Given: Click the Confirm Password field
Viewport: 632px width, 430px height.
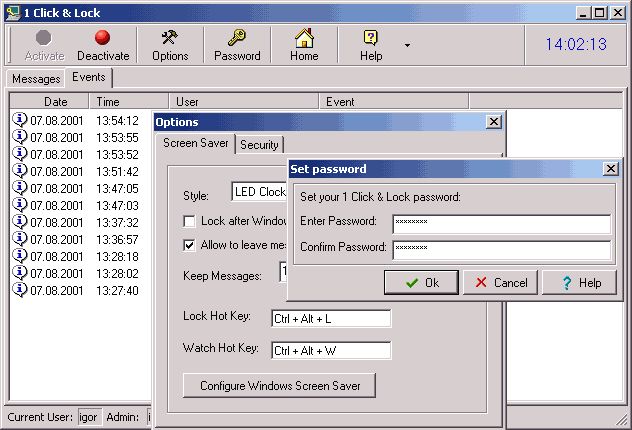Looking at the screenshot, I should pos(502,250).
